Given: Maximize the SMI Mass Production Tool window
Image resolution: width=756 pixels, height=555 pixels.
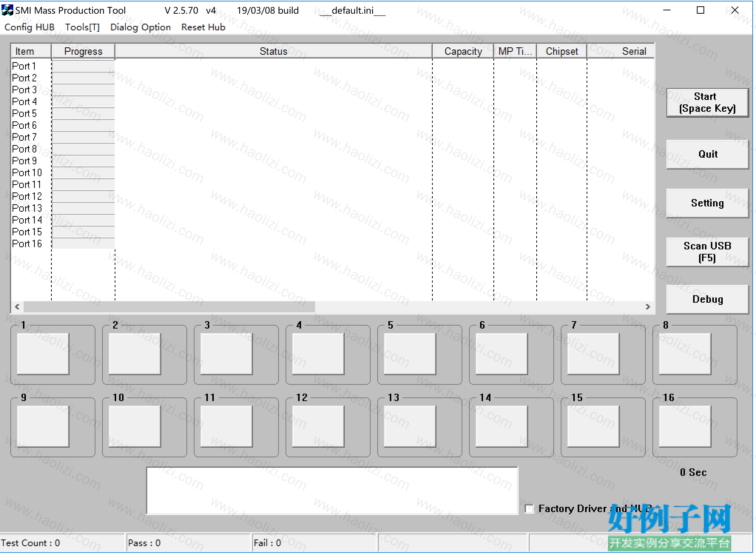Looking at the screenshot, I should (x=701, y=10).
